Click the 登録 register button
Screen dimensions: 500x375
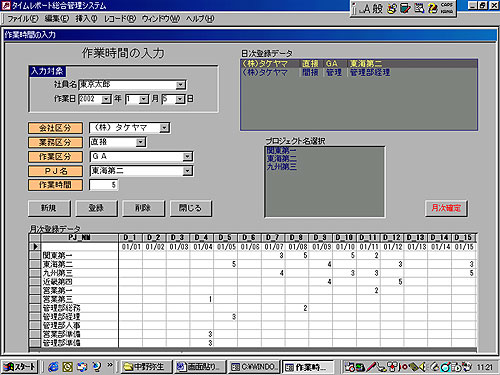(96, 208)
